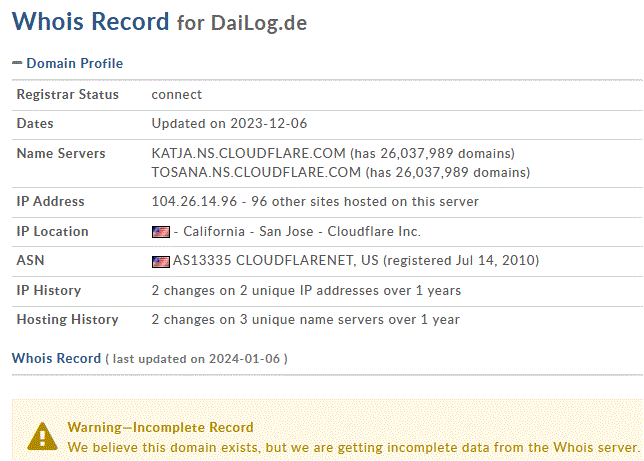Click the Hosting History label
Image resolution: width=644 pixels, height=461 pixels.
point(67,320)
